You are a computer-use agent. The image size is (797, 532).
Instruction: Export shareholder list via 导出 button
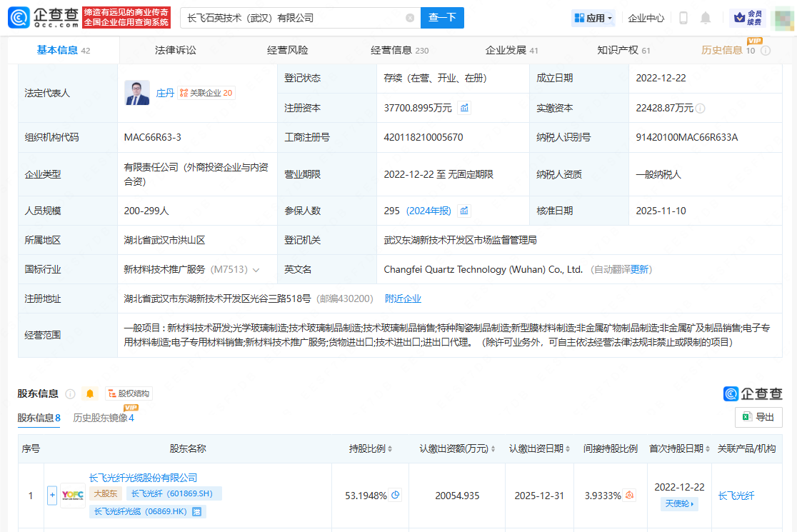(x=758, y=417)
